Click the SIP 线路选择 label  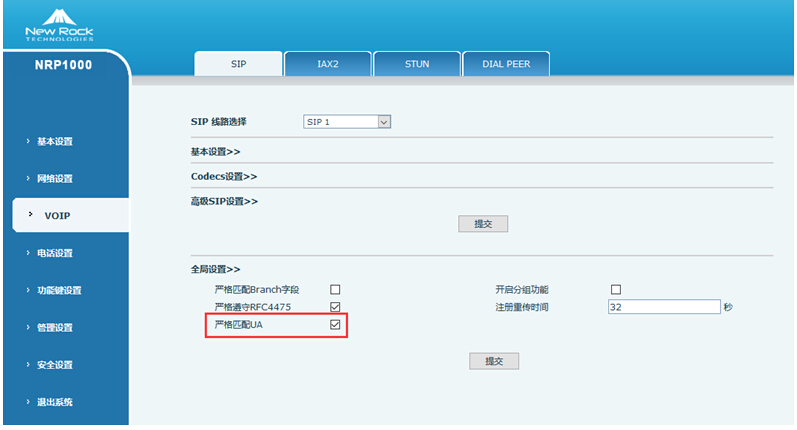(219, 122)
